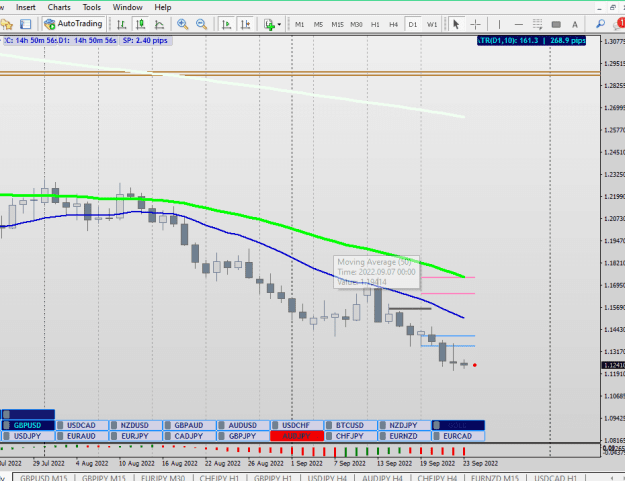Open the Insert menu
The image size is (625, 481).
point(26,7)
